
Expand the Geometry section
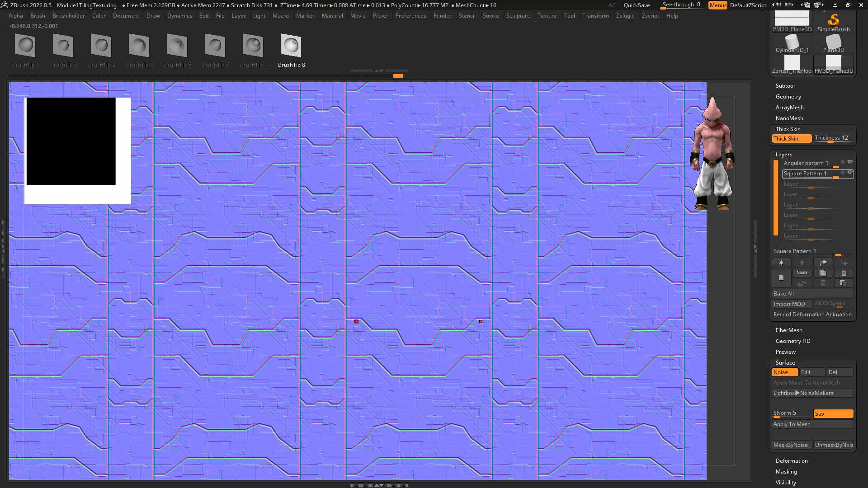[788, 97]
